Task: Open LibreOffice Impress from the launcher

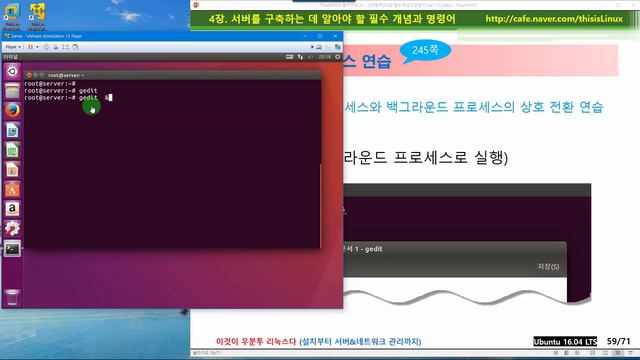Action: [12, 169]
